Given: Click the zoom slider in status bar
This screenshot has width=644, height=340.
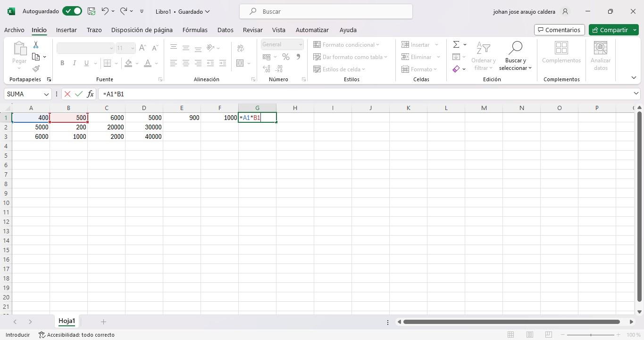Looking at the screenshot, I should point(591,335).
